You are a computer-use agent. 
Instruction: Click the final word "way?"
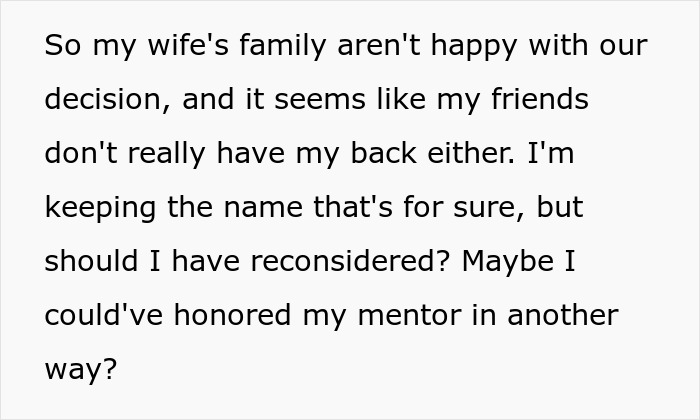(x=81, y=370)
